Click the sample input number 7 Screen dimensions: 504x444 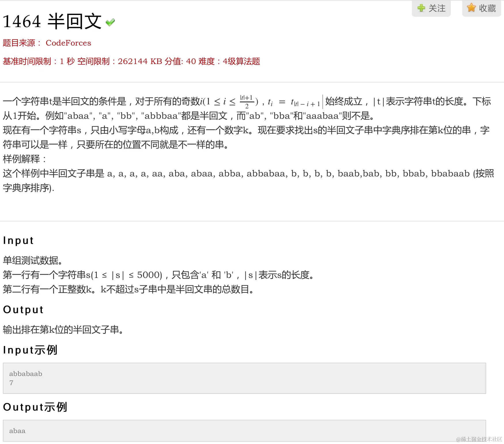coord(11,383)
